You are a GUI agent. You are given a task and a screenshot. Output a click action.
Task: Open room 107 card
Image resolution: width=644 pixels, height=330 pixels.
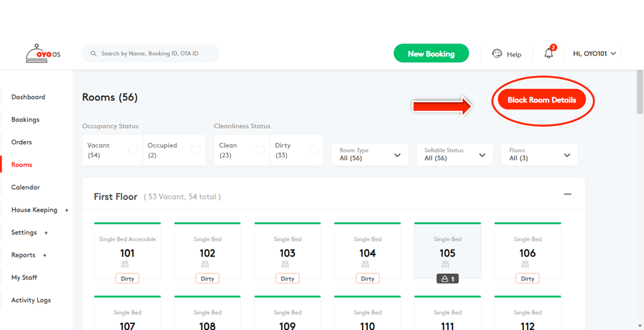[x=127, y=313]
